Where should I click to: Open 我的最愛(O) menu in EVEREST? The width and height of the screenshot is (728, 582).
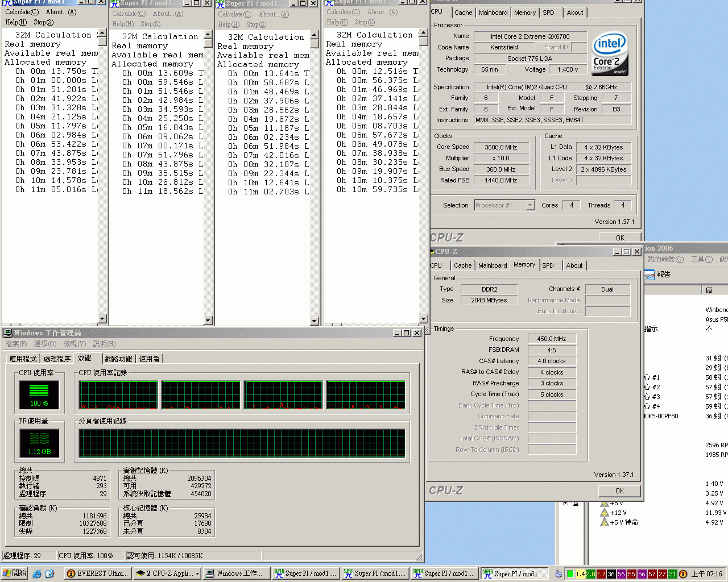click(665, 259)
